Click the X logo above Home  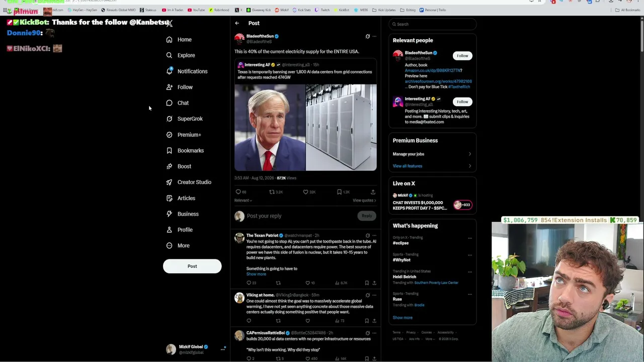point(170,23)
